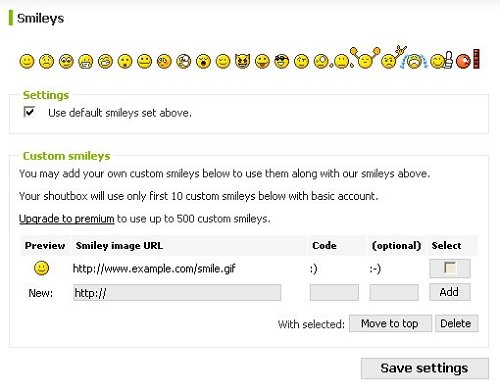Choose the sunglasses cool smiley
500x392 pixels.
pos(282,61)
